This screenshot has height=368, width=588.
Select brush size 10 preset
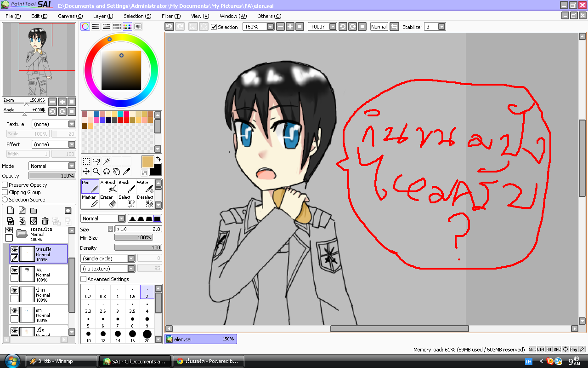click(88, 336)
